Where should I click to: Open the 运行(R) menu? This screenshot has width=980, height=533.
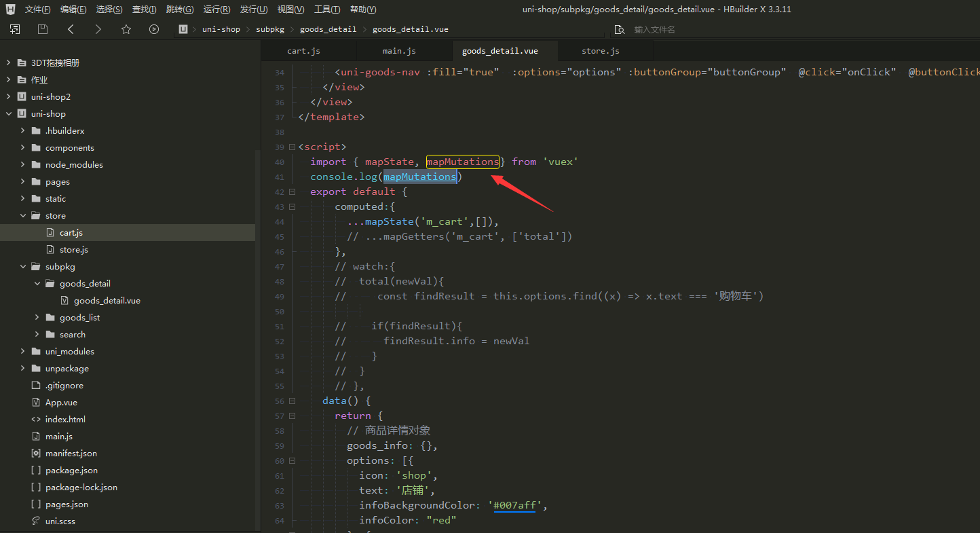[x=216, y=10]
